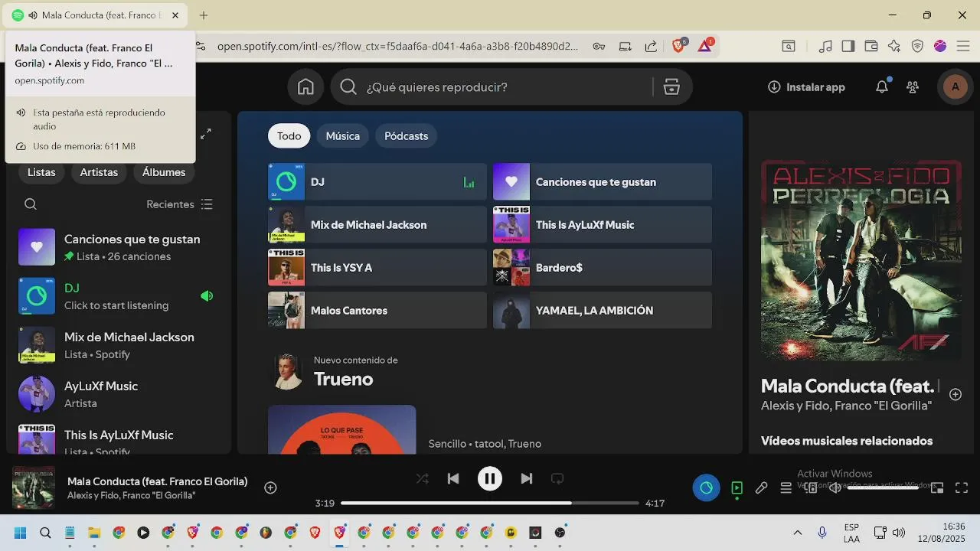Open the miniplayer icon

[937, 487]
